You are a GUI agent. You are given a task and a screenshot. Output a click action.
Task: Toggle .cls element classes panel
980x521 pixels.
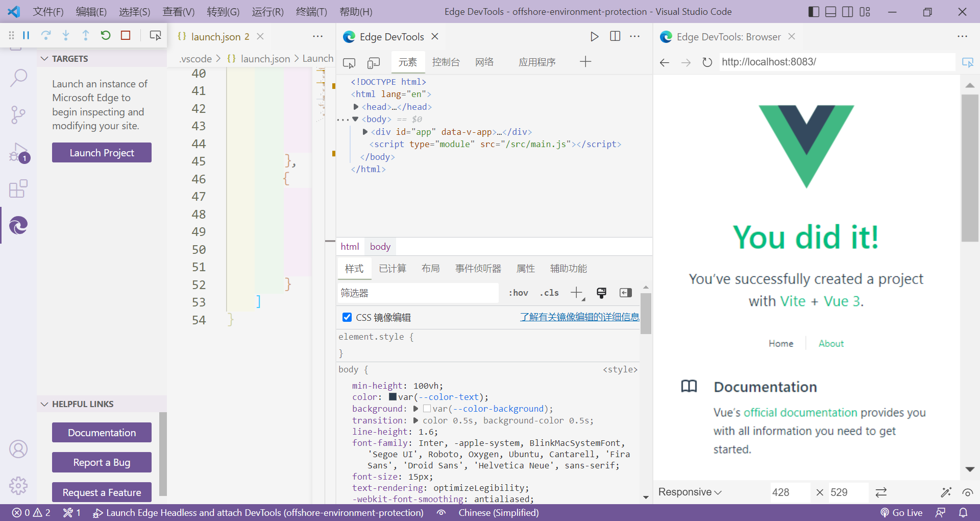click(x=549, y=293)
